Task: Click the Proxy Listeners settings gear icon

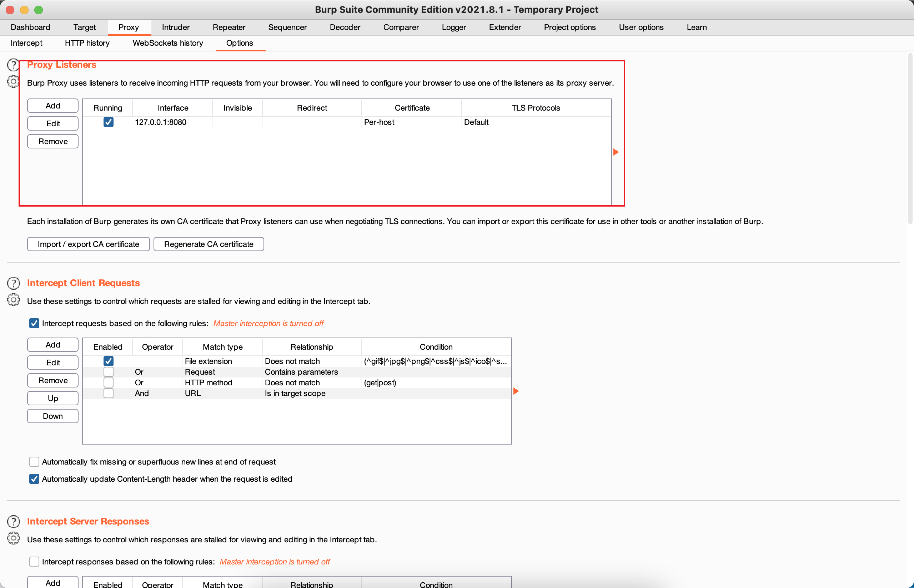Action: pyautogui.click(x=13, y=81)
